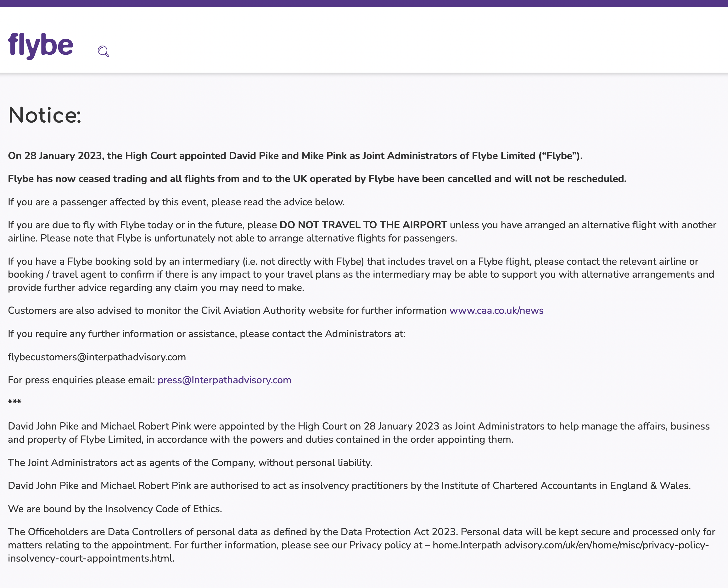Click the "Notice:" page heading
Image resolution: width=728 pixels, height=588 pixels.
[45, 115]
